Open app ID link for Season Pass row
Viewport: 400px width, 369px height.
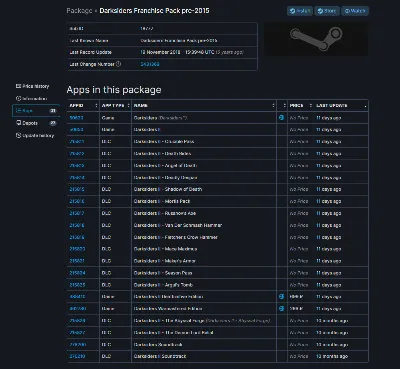tap(77, 273)
